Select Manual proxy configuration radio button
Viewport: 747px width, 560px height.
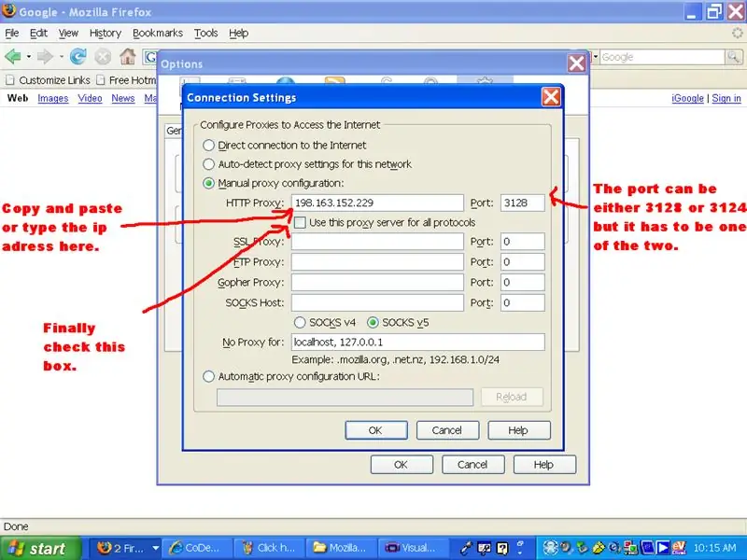[208, 183]
